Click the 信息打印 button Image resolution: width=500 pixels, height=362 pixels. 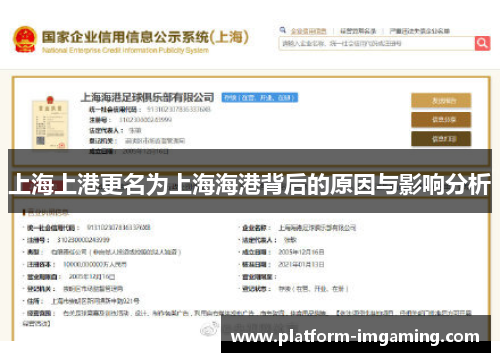(441, 139)
